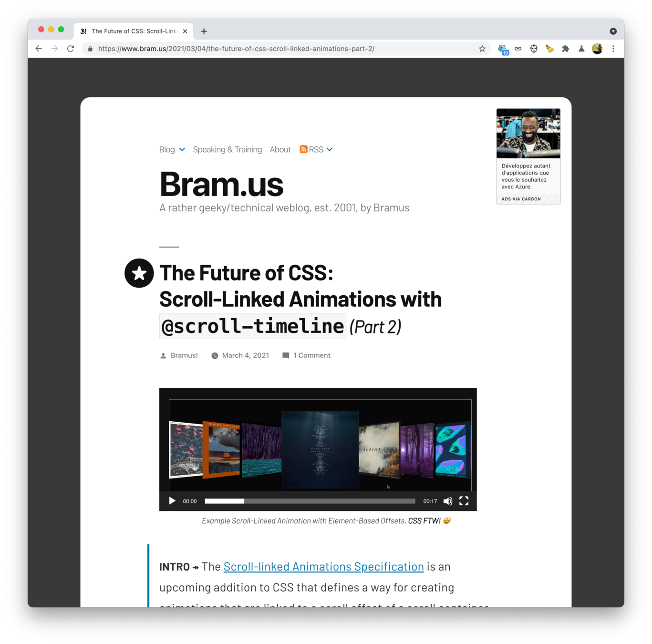Open Speaking & Training menu item
The image size is (652, 644).
pyautogui.click(x=228, y=149)
